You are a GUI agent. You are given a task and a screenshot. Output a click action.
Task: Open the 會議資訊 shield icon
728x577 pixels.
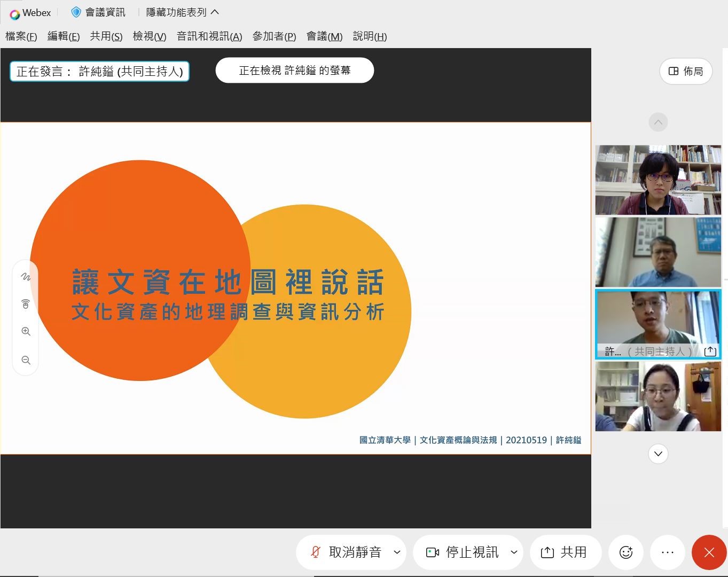[76, 12]
